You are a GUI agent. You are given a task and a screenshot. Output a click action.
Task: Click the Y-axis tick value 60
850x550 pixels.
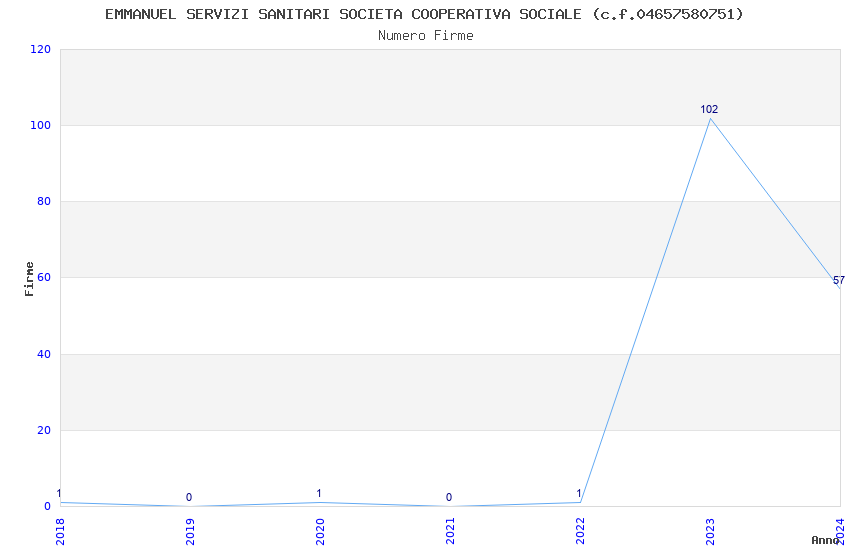coord(44,277)
